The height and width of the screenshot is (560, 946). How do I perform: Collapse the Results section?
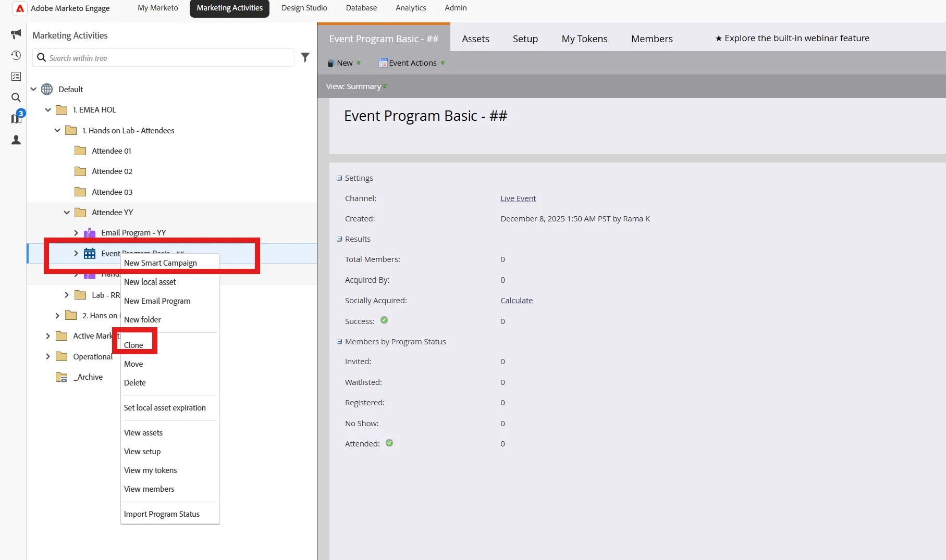point(339,239)
